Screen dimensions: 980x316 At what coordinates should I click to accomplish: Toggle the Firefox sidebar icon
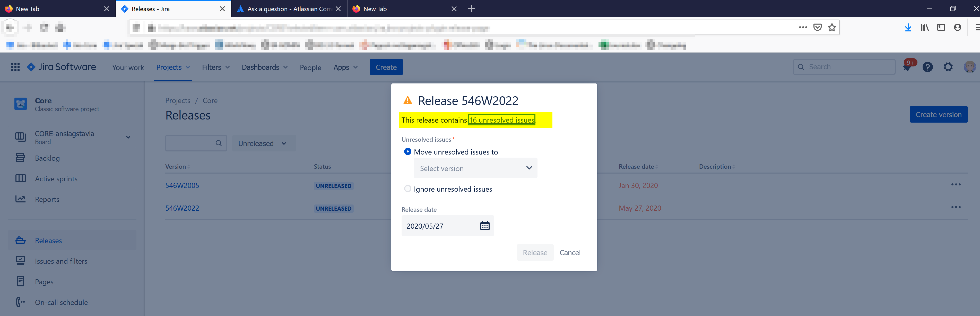[941, 27]
